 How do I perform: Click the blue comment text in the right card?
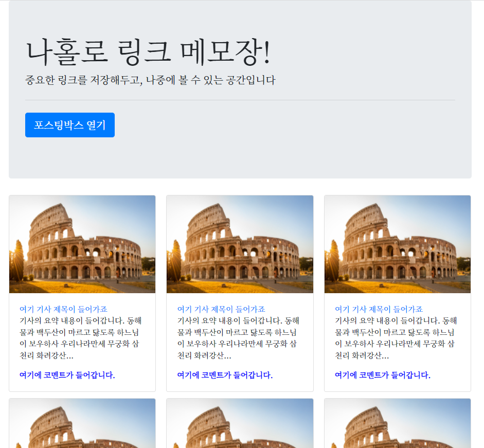tap(383, 375)
